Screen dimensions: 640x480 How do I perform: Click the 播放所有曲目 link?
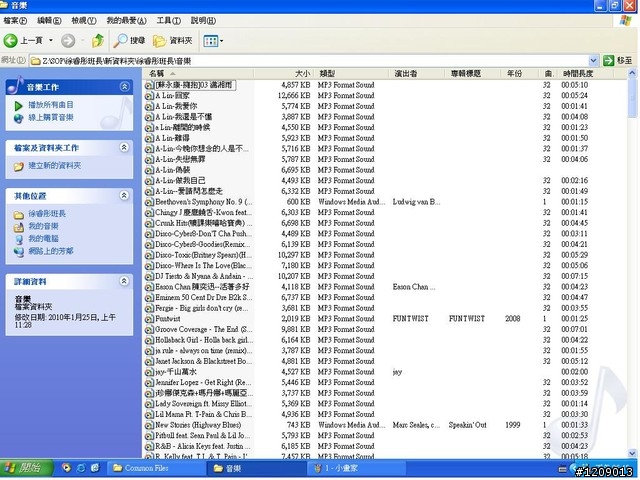pos(51,105)
